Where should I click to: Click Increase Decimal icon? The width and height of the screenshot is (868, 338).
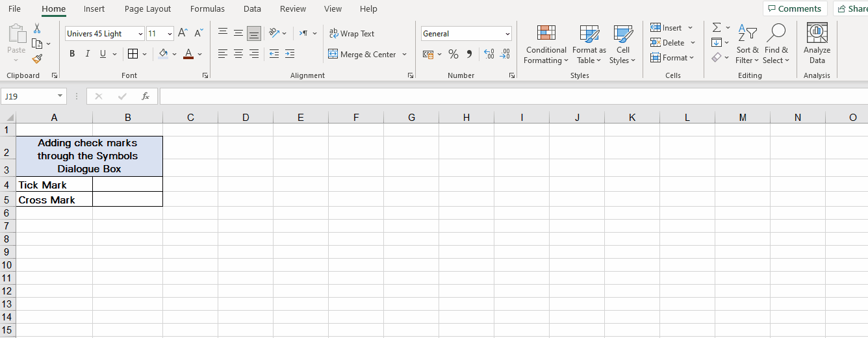(489, 54)
